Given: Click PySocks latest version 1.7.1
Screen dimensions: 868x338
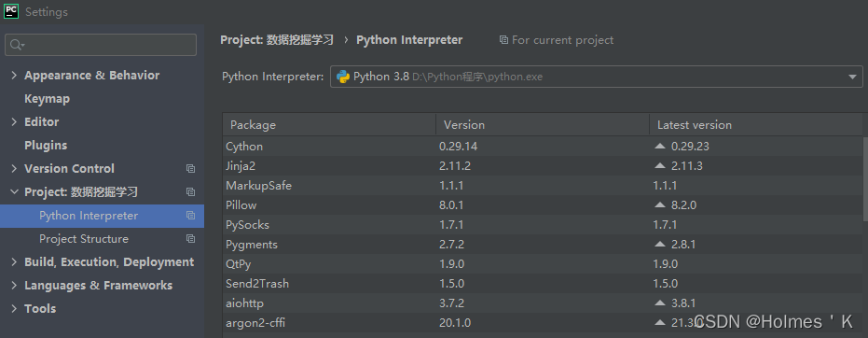Looking at the screenshot, I should pyautogui.click(x=665, y=225).
